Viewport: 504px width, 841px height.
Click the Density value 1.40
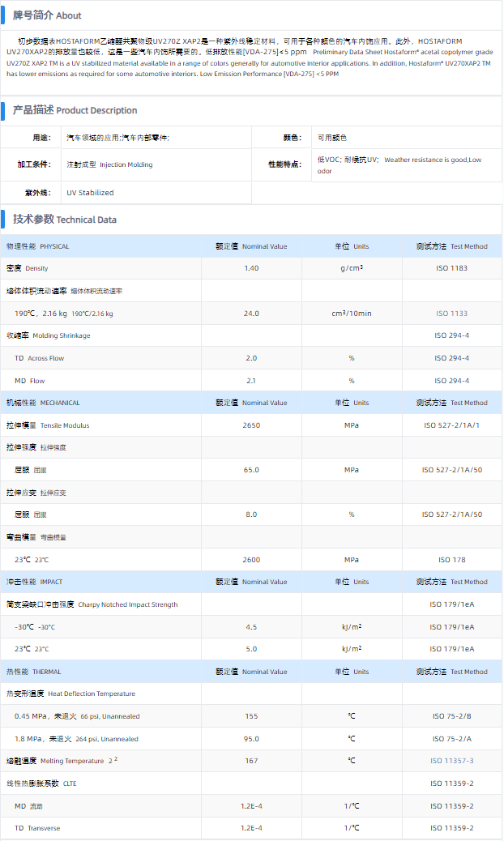click(251, 268)
